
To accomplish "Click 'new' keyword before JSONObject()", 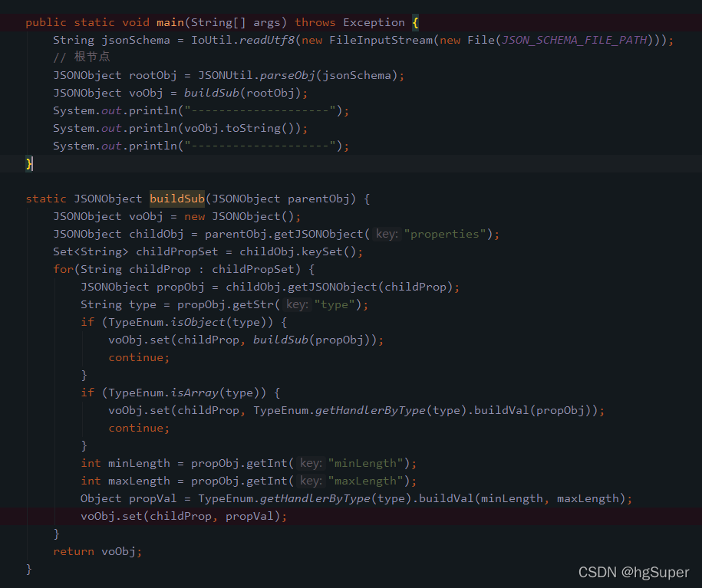I will click(x=194, y=217).
